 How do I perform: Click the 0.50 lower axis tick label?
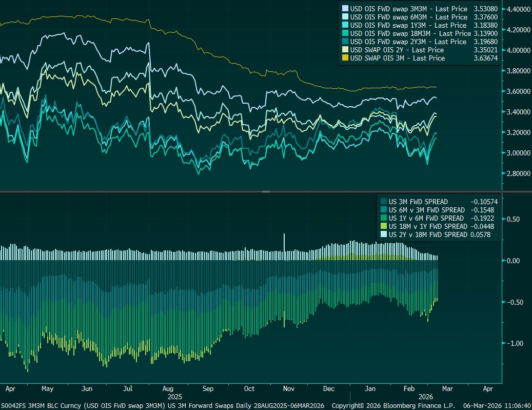[514, 219]
